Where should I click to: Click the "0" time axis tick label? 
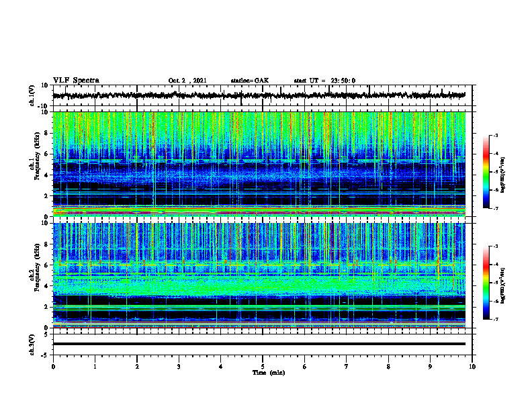pyautogui.click(x=53, y=367)
